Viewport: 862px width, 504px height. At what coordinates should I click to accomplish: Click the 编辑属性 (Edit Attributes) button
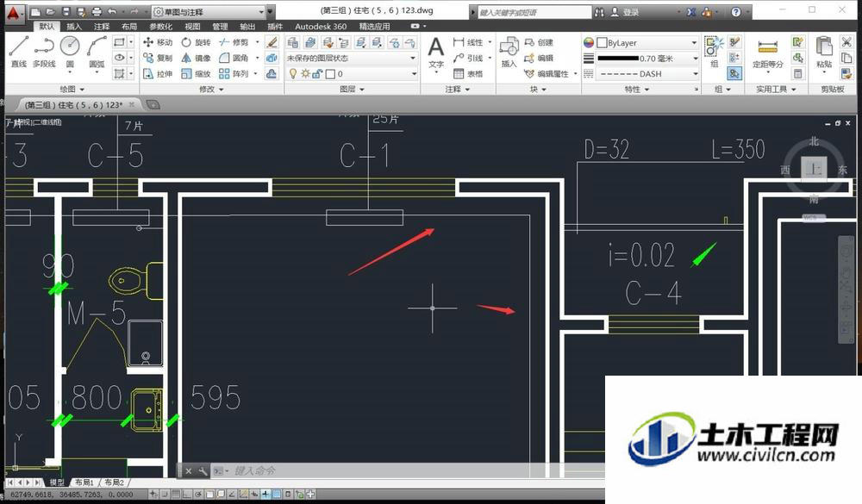coord(547,73)
